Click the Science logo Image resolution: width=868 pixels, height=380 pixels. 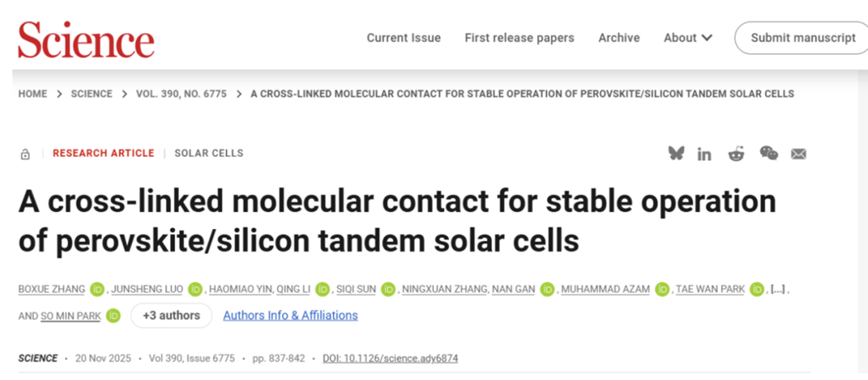(86, 40)
